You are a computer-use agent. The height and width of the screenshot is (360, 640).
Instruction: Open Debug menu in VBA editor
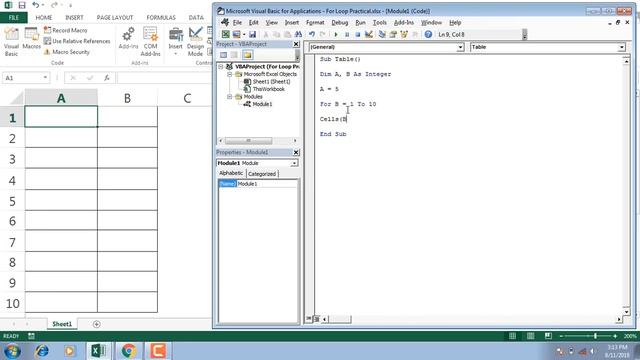pyautogui.click(x=340, y=23)
